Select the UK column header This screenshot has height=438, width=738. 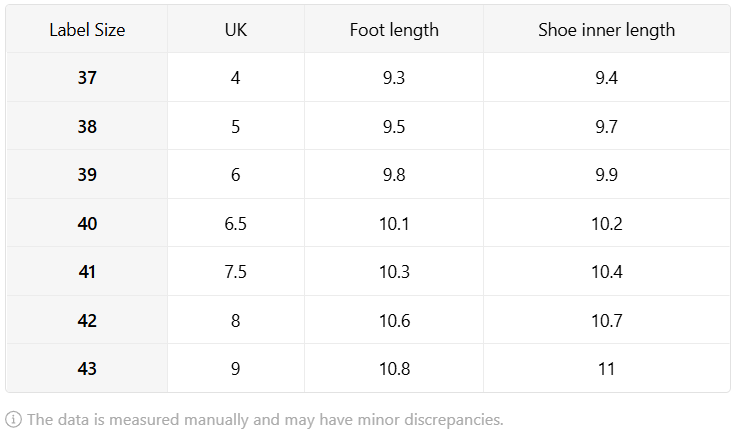(x=236, y=30)
